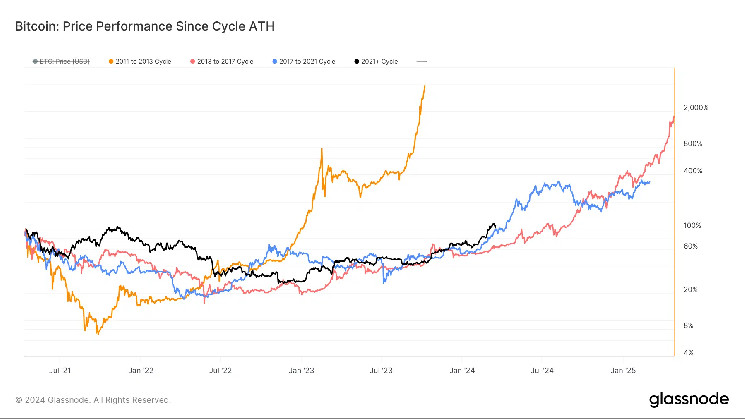
Task: Select the Jul '24 x-axis label
Action: 541,369
